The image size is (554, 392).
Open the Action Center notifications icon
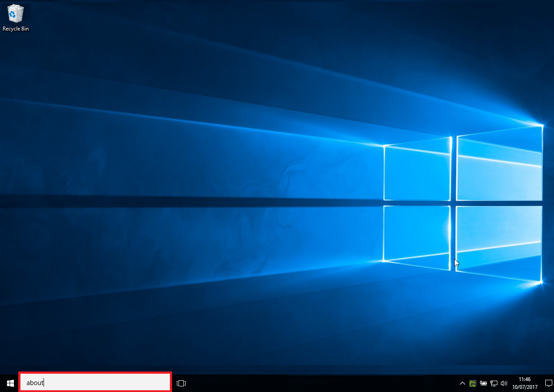pyautogui.click(x=548, y=383)
